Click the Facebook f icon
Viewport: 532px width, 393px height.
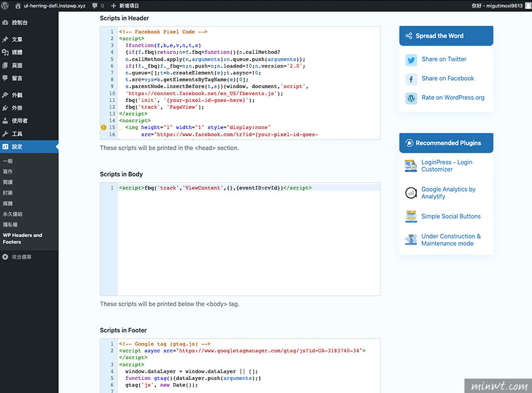pos(411,79)
